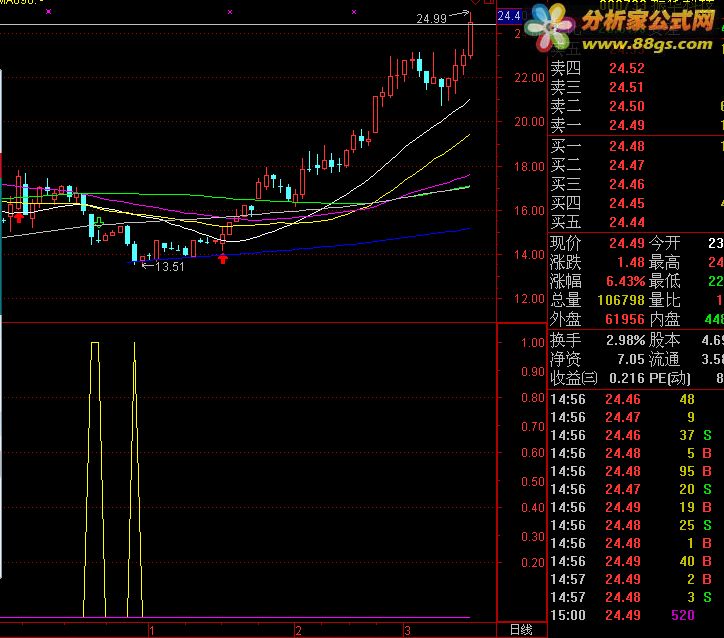Click the 内盘 label
The width and height of the screenshot is (724, 638).
point(664,319)
